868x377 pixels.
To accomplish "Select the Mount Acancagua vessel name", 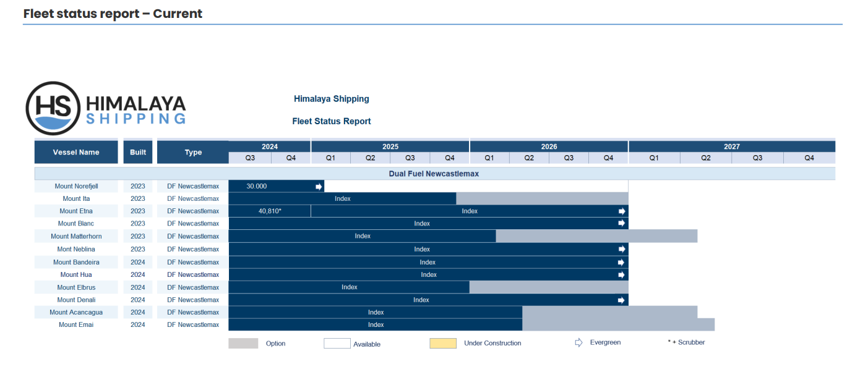I will click(x=76, y=312).
